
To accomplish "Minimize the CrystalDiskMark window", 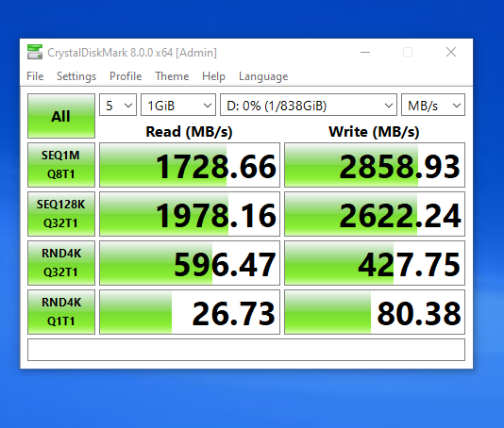I will [365, 52].
